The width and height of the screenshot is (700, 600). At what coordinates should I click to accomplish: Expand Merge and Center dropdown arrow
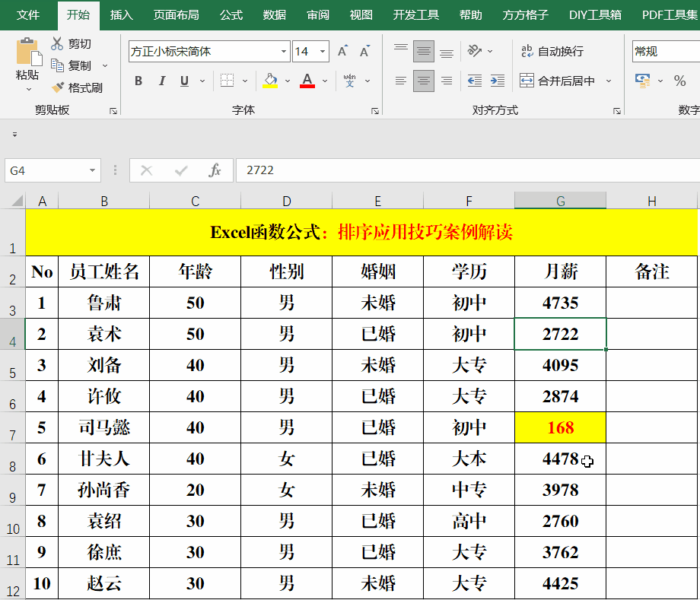tap(608, 81)
